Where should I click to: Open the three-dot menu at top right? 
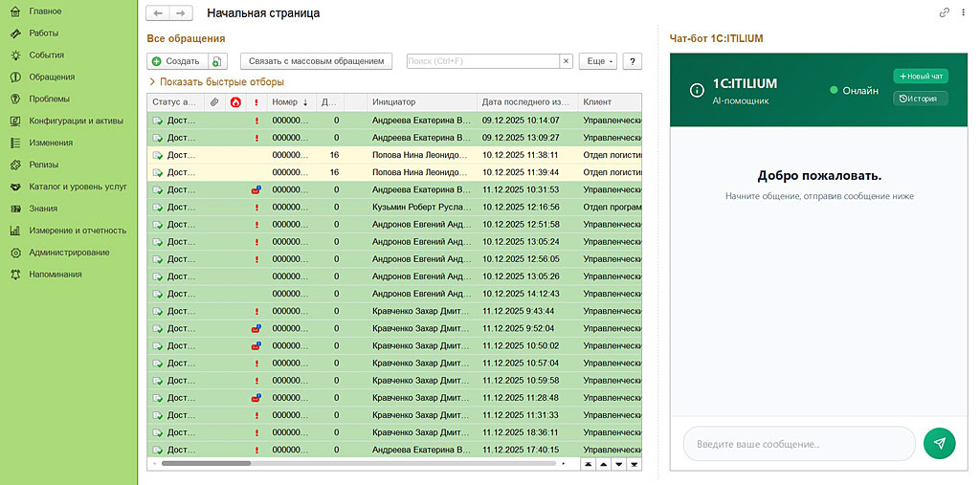pos(964,12)
